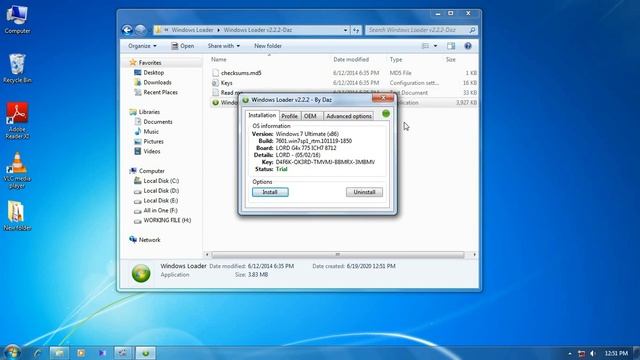640x360 pixels.
Task: Select Network in navigation pane
Action: [149, 240]
